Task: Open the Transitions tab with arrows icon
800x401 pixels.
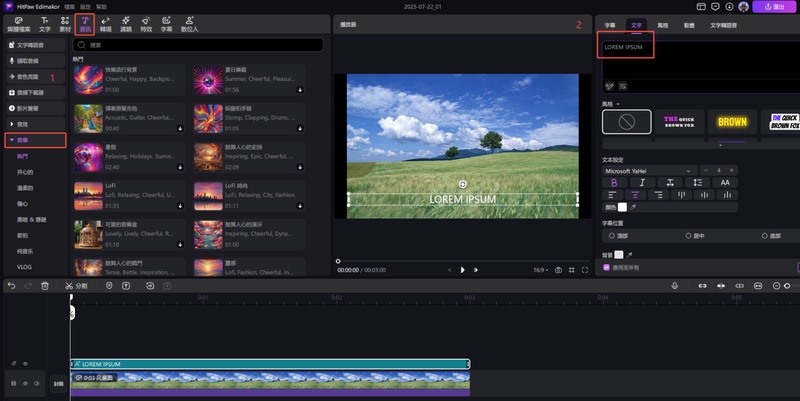Action: coord(106,24)
